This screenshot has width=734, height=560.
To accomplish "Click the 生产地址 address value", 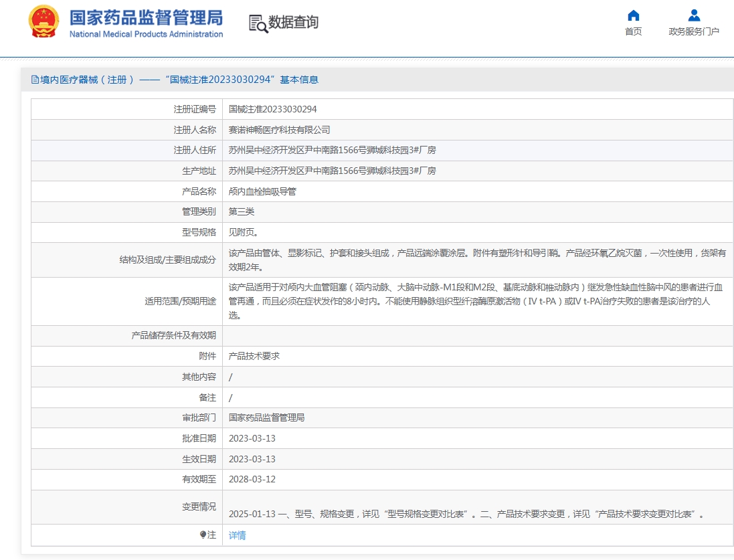I will coord(332,171).
